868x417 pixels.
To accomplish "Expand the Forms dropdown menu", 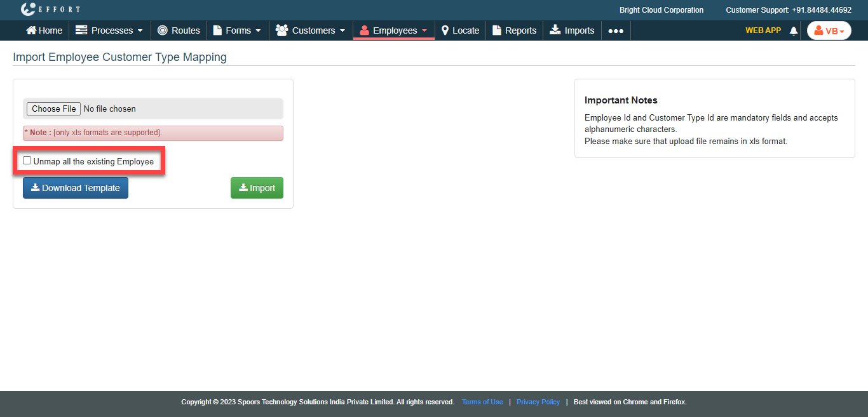I will tap(237, 30).
